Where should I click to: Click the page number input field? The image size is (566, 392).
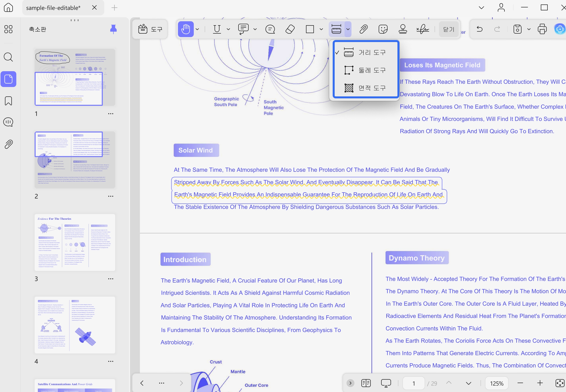point(414,383)
